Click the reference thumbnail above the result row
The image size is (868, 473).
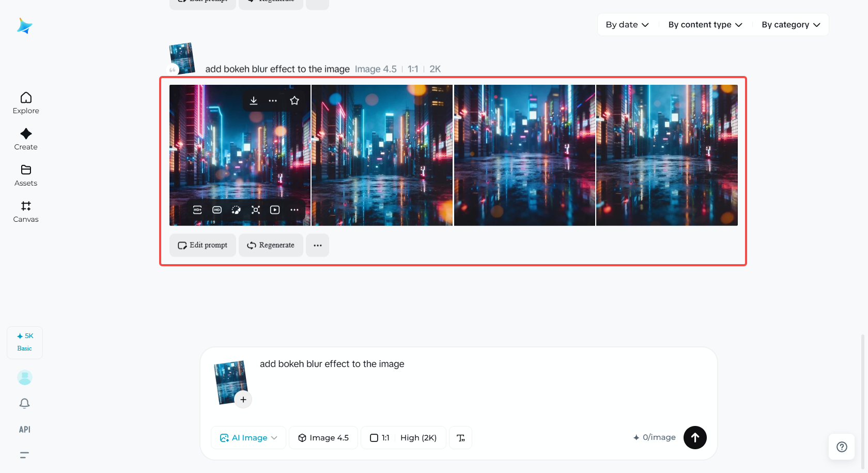tap(182, 58)
